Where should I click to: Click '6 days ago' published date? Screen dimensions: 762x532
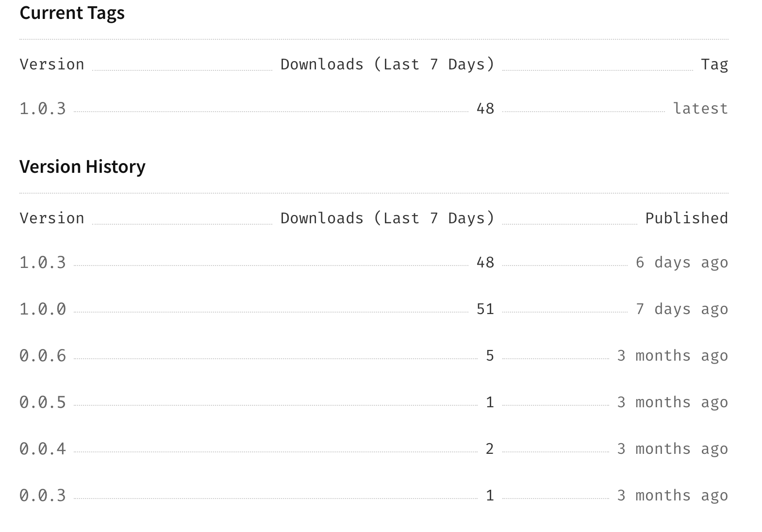click(682, 262)
